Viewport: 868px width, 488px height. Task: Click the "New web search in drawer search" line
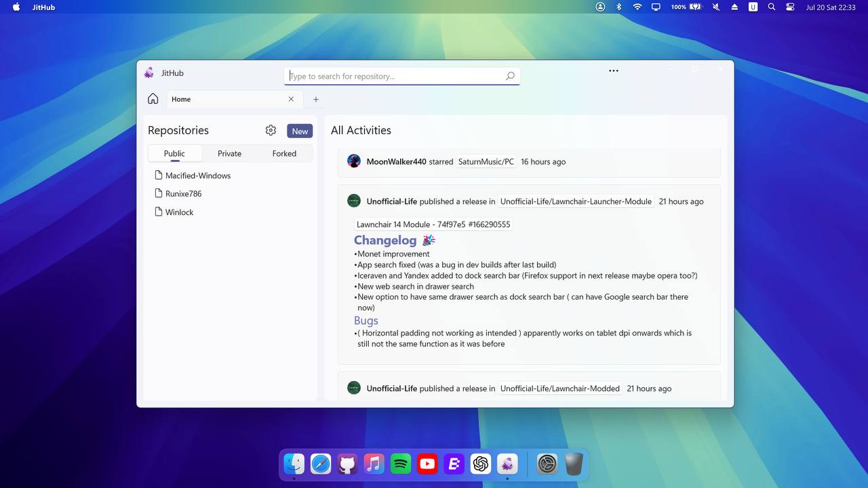click(x=416, y=287)
